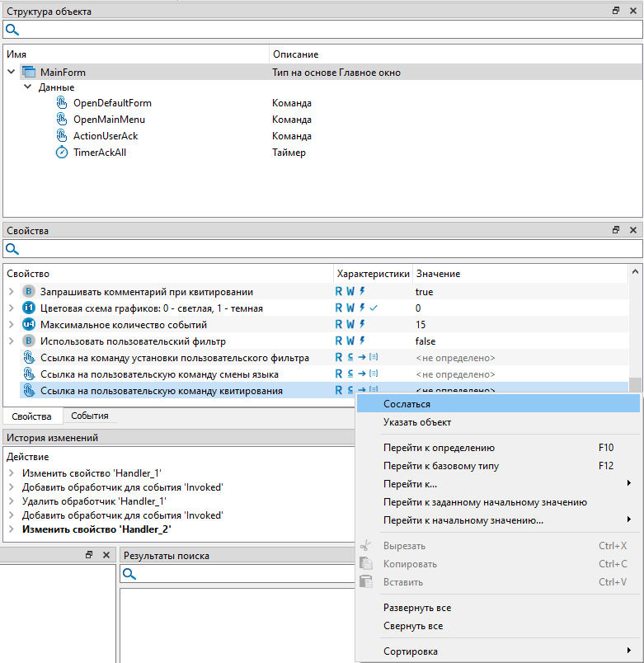Close the Структура объекта panel
The height and width of the screenshot is (663, 644).
click(633, 12)
